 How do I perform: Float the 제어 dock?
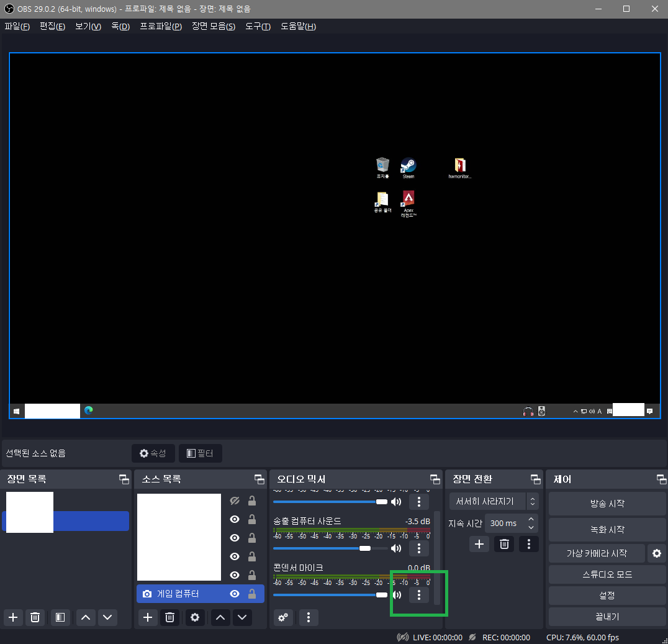pos(662,479)
